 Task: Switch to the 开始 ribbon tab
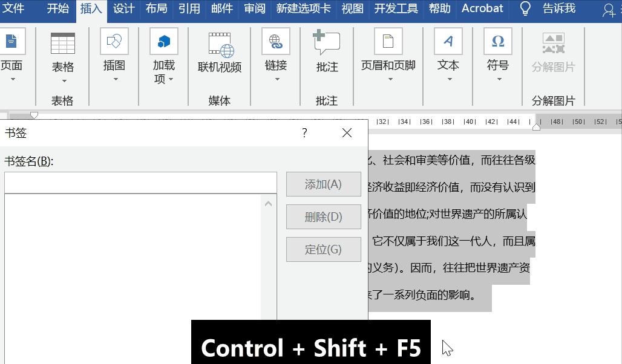57,9
